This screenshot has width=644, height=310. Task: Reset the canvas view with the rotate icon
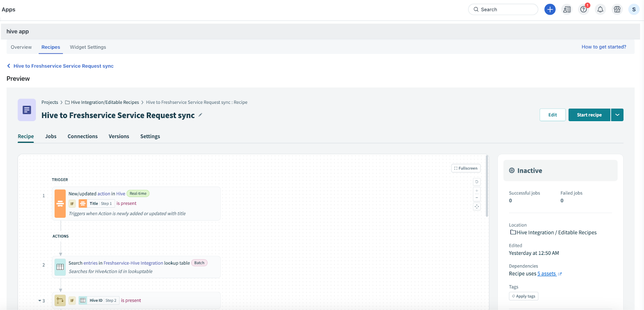[477, 182]
